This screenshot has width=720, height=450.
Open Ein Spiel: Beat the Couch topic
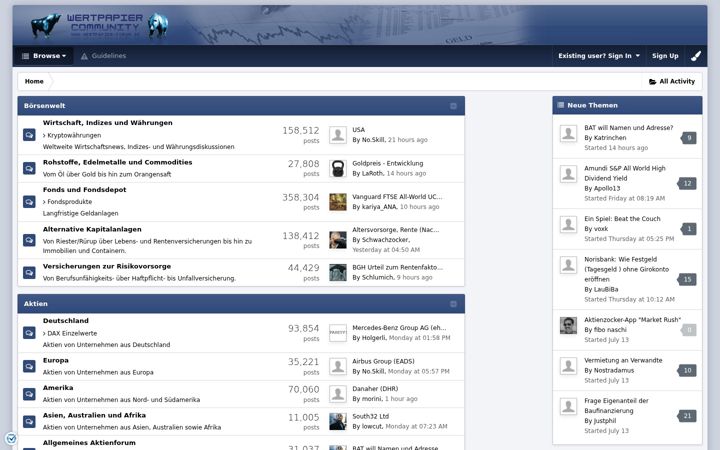[x=622, y=219]
